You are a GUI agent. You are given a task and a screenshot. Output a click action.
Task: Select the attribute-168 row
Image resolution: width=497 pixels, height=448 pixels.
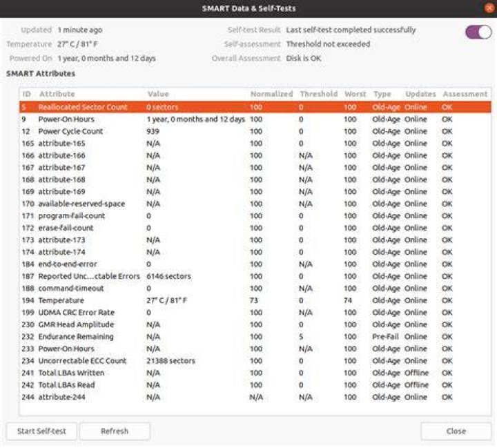coord(255,179)
